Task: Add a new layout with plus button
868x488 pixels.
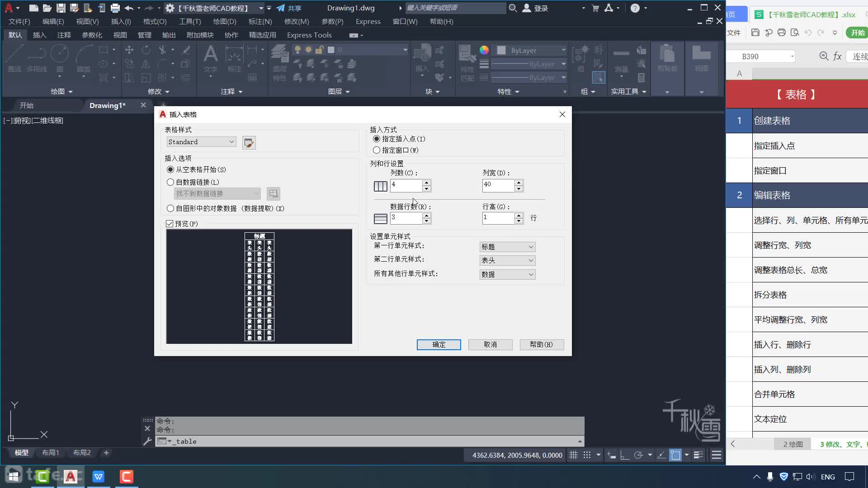Action: tap(106, 452)
